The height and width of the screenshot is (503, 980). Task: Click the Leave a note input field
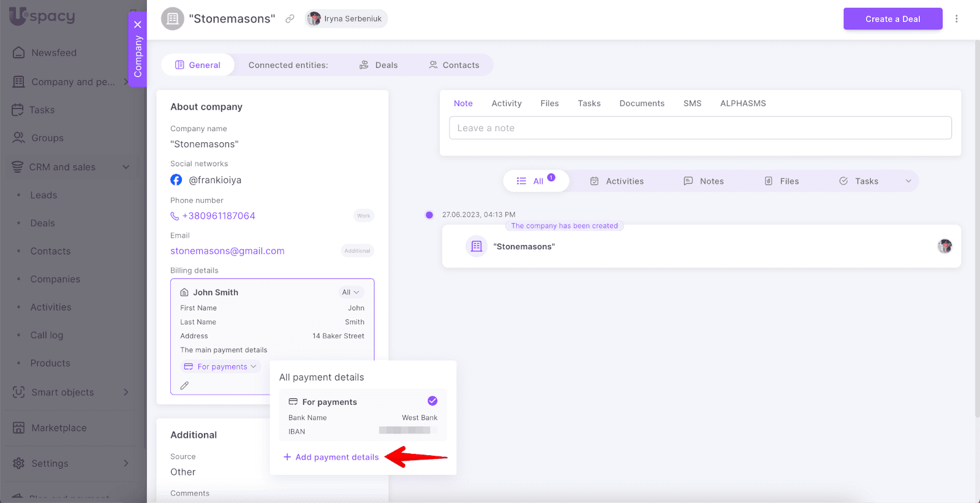[x=700, y=128]
